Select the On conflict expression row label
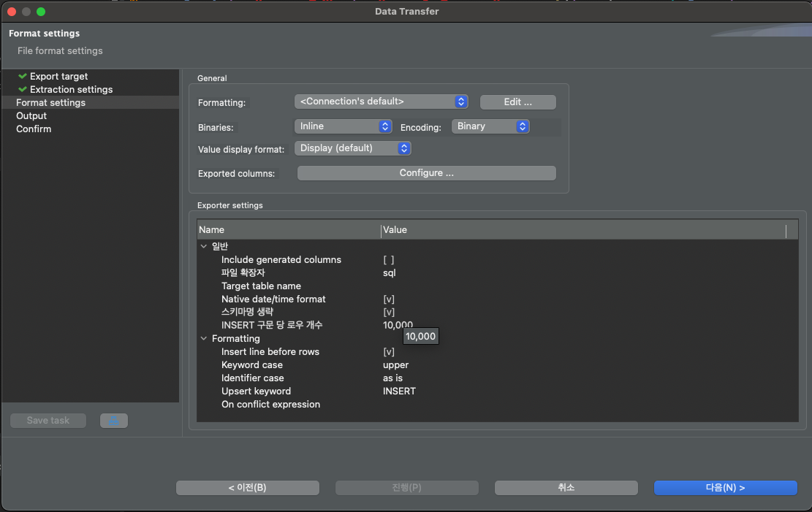This screenshot has width=812, height=512. tap(270, 405)
